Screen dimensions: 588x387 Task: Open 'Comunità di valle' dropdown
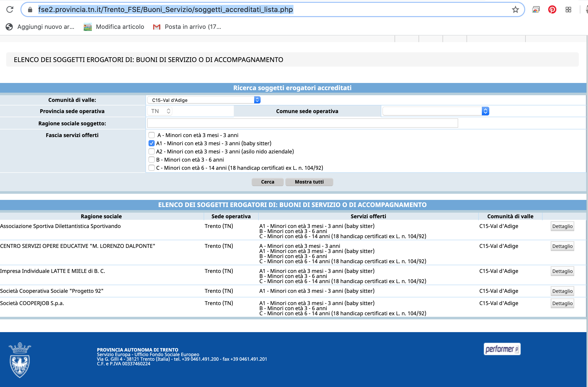coord(204,100)
